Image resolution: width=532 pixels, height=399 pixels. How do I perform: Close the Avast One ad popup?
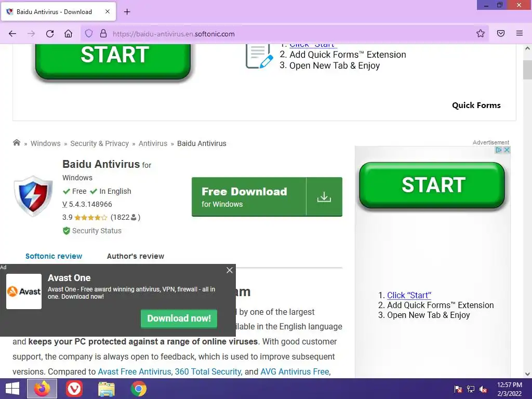[230, 270]
